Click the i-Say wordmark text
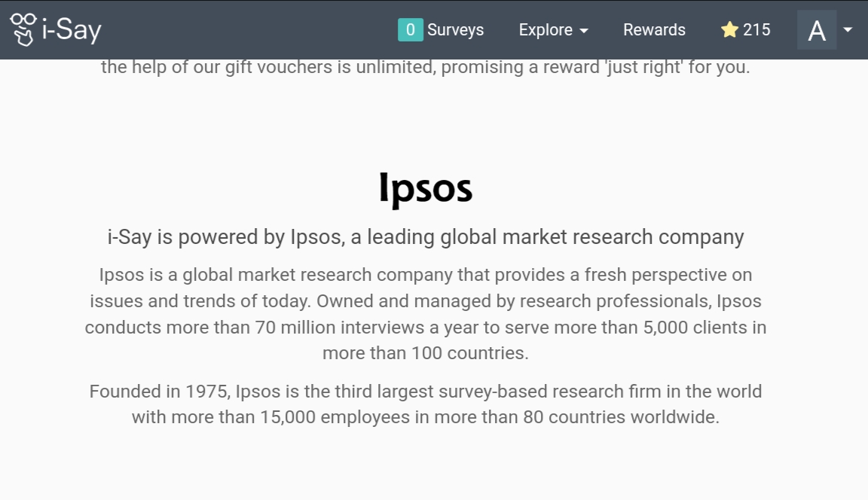This screenshot has width=868, height=500. [72, 30]
